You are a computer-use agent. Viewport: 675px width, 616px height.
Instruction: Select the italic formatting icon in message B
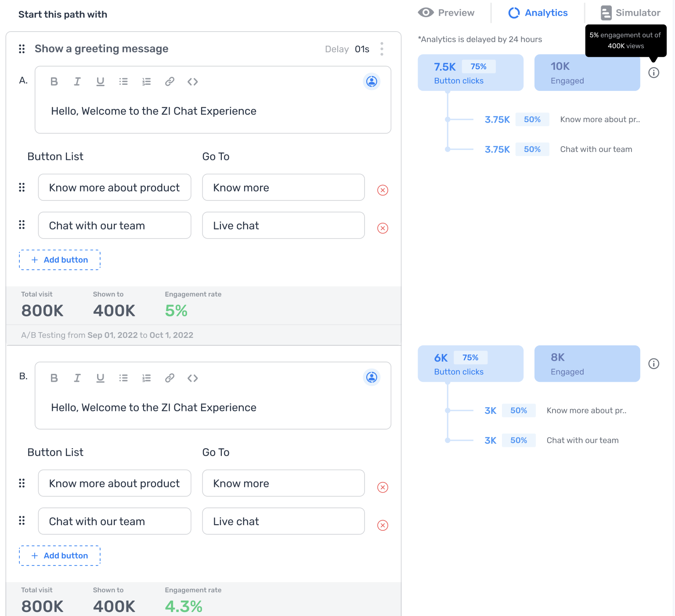pyautogui.click(x=77, y=377)
